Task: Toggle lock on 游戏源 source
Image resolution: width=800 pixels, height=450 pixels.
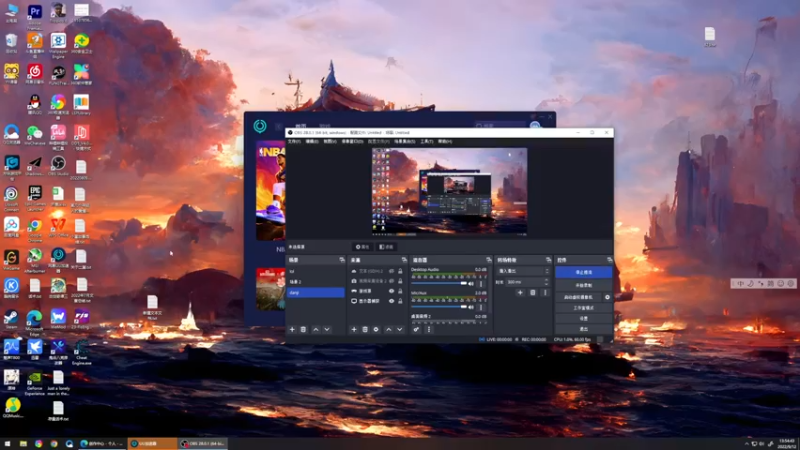Action: (400, 291)
